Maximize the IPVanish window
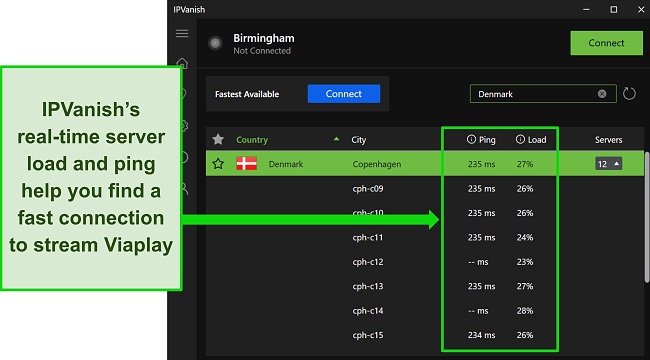This screenshot has height=360, width=650. 614,9
